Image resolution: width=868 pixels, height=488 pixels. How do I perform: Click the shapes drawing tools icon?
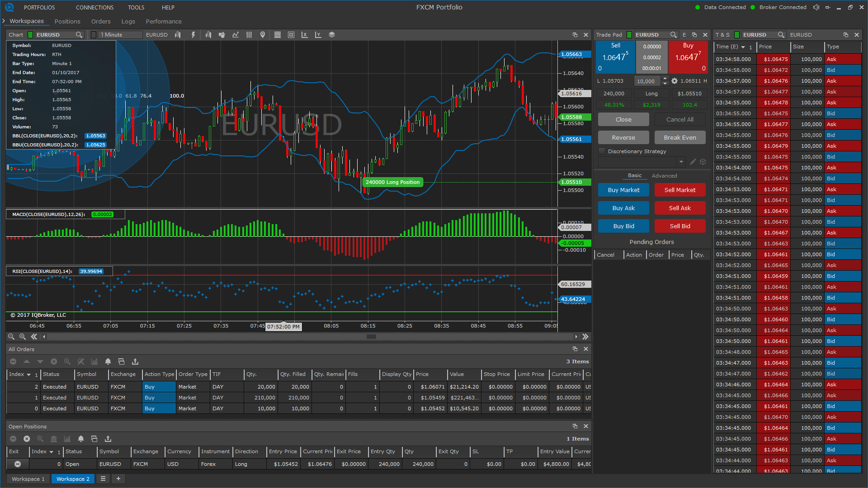[222, 35]
